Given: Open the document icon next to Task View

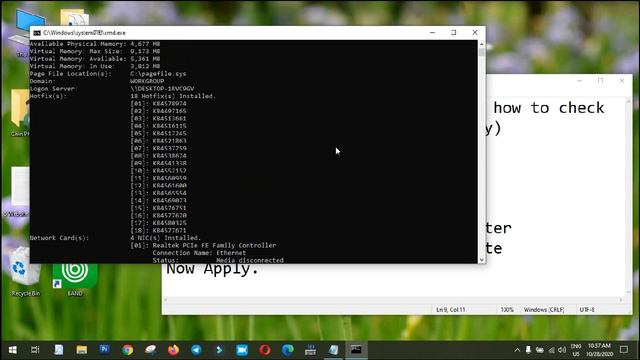Looking at the screenshot, I should (59, 350).
